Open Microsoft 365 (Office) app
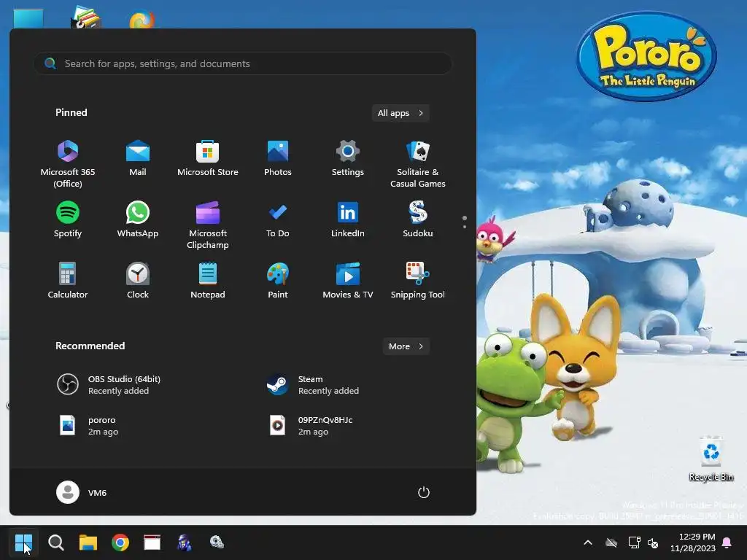Viewport: 747px width, 560px height. (x=68, y=163)
